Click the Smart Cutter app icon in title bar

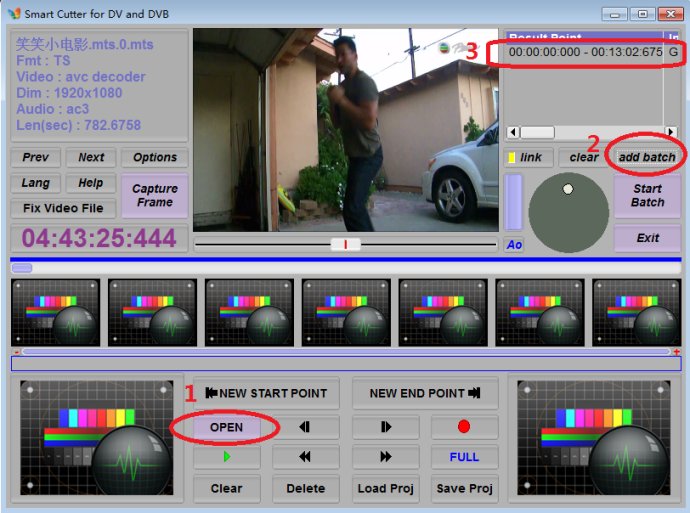pyautogui.click(x=15, y=14)
